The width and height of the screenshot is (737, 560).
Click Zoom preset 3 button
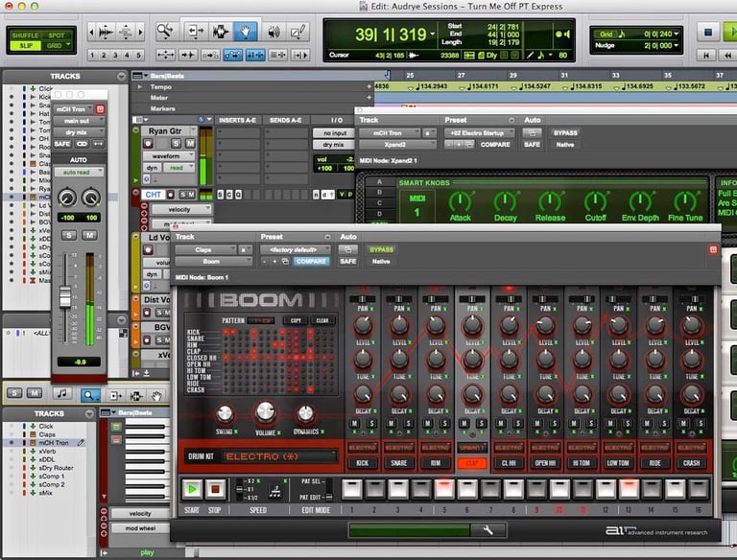(x=115, y=55)
